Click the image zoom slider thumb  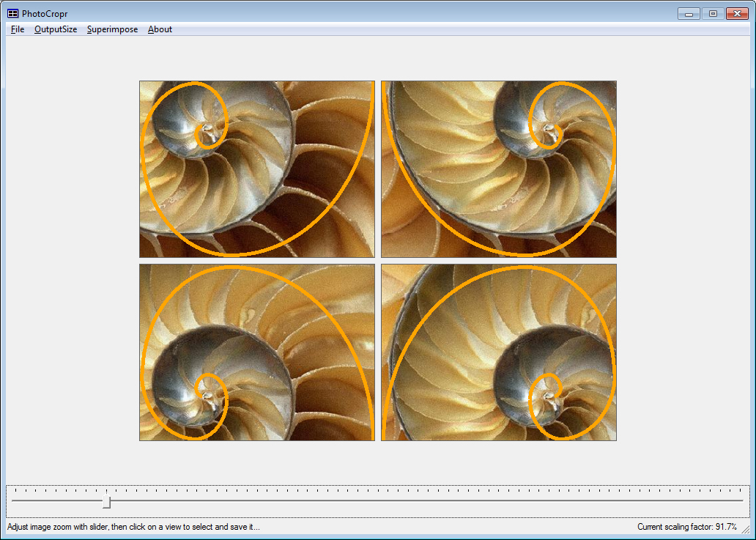[106, 501]
